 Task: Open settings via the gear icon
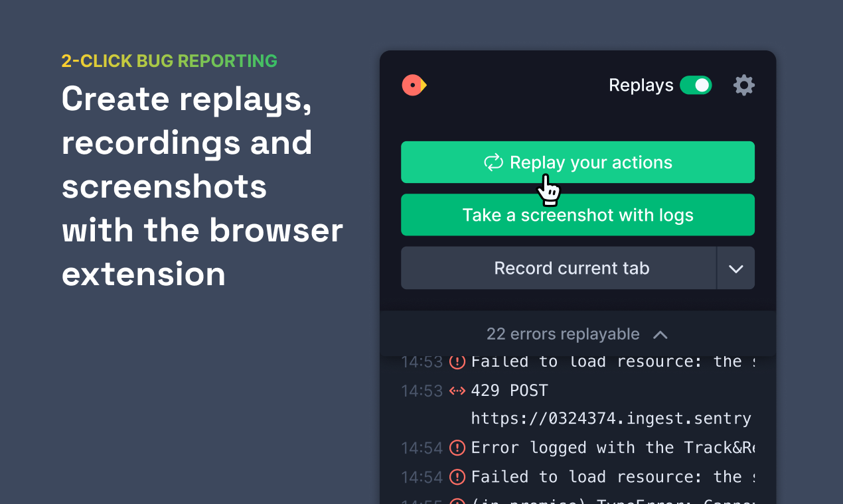coord(744,86)
